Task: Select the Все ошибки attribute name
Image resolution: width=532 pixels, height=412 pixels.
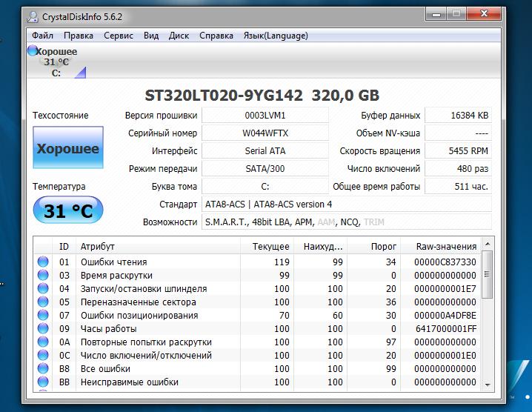Action: pyautogui.click(x=105, y=369)
